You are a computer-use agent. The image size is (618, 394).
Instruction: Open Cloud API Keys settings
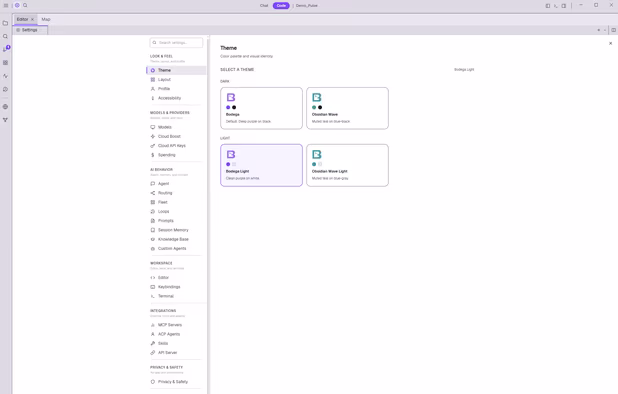click(x=176, y=146)
